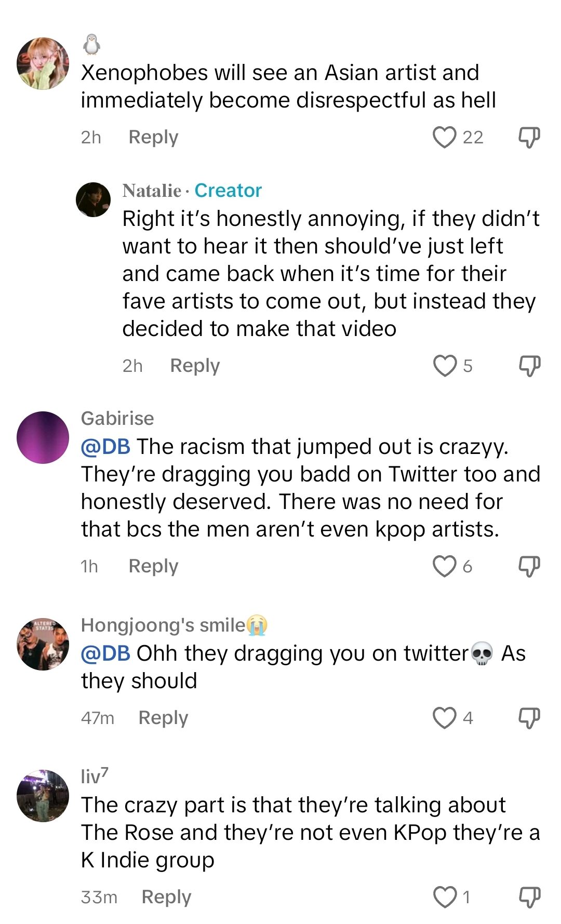Toggle like on the comment with 5 hearts
Viewport: 561px width, 924px height.
point(444,366)
